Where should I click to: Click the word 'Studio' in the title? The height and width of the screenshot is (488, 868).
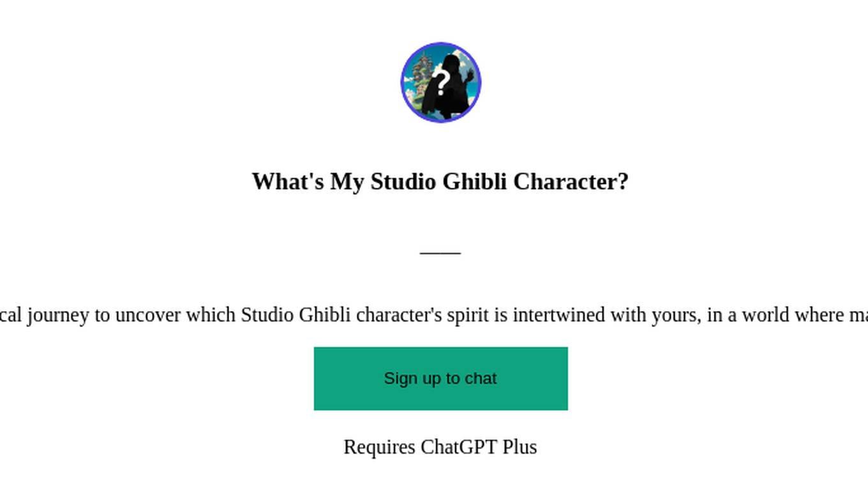pos(404,181)
